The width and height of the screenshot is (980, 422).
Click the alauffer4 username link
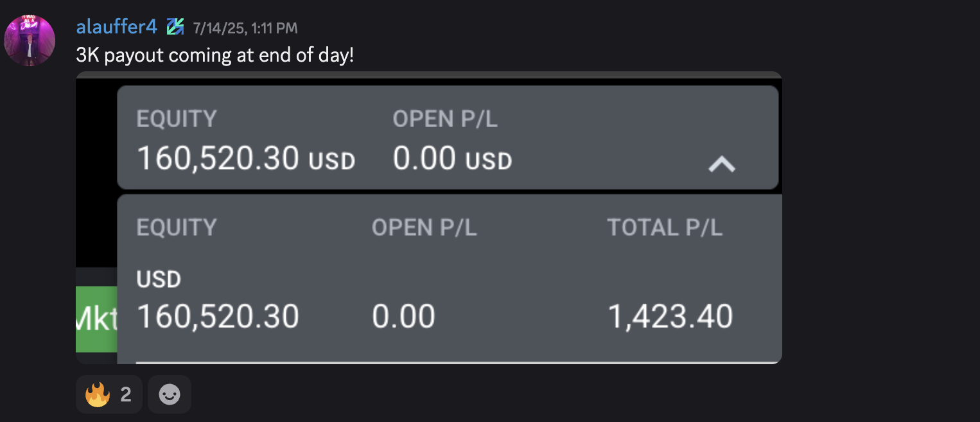[x=116, y=27]
